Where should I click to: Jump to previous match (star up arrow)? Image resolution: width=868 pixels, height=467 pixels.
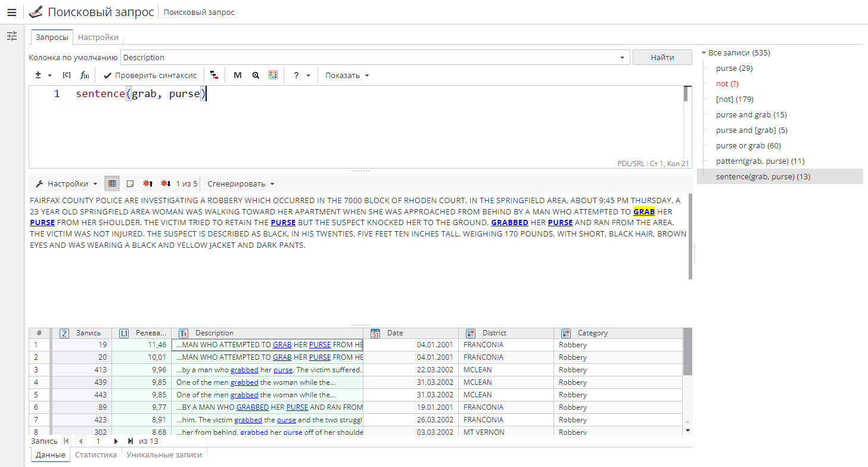pos(148,183)
